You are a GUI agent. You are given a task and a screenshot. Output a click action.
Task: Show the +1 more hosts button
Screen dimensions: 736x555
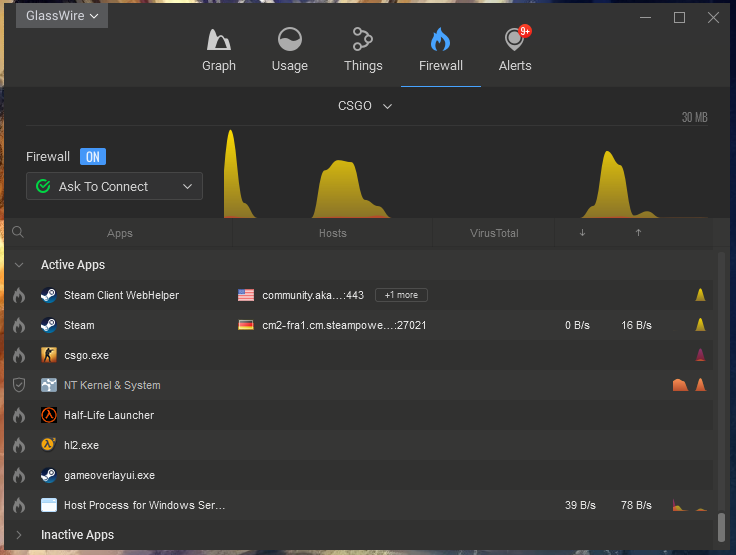(401, 295)
